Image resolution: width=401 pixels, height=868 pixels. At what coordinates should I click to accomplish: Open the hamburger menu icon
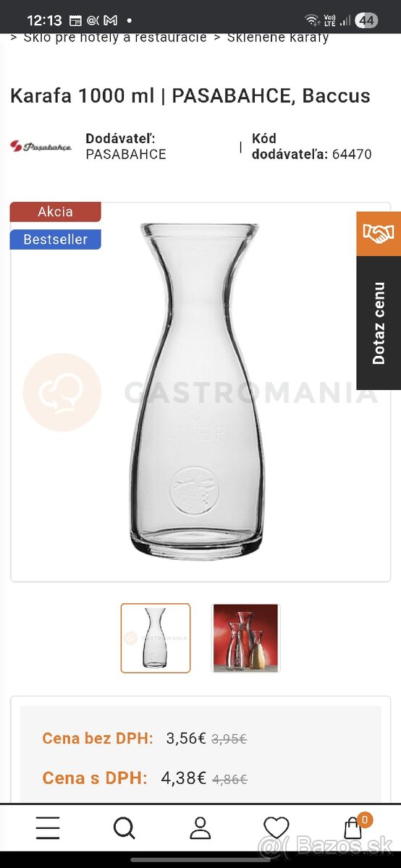point(48,828)
